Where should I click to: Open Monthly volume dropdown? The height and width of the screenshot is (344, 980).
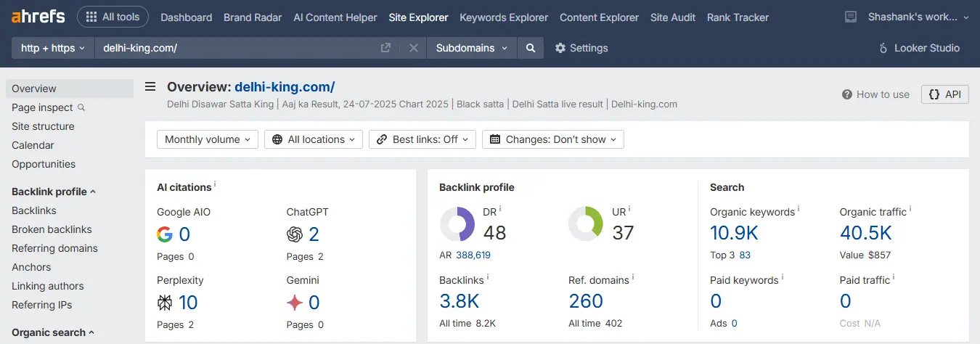tap(208, 139)
